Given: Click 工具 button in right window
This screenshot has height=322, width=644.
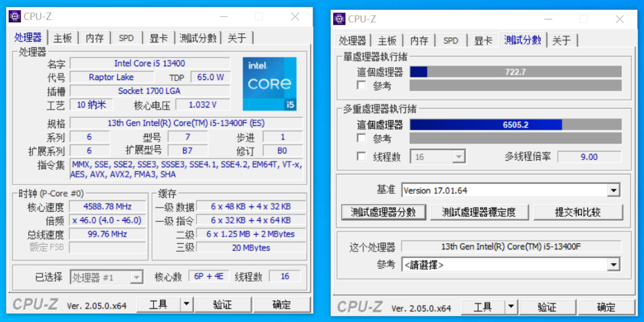Looking at the screenshot, I should pyautogui.click(x=483, y=307).
